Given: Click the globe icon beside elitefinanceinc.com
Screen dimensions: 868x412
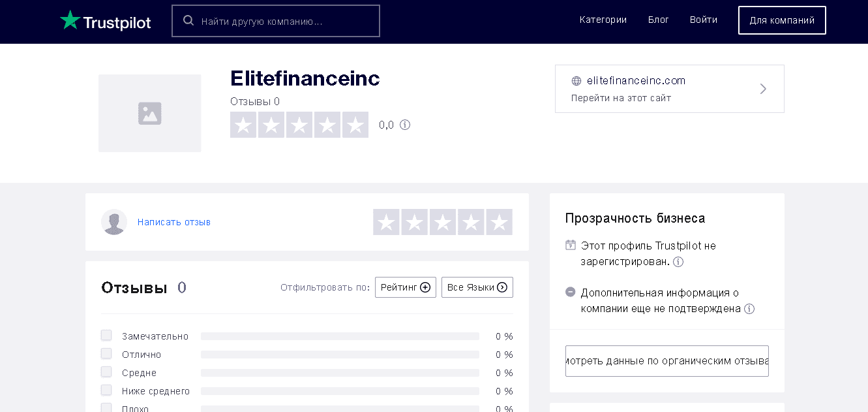Looking at the screenshot, I should (x=576, y=81).
